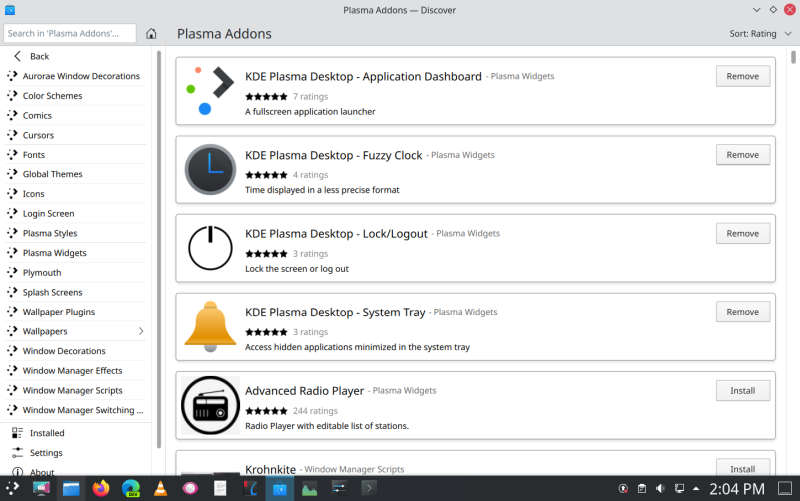Open the Krohnkite entry title
Screen dimensions: 800x501
click(x=270, y=469)
